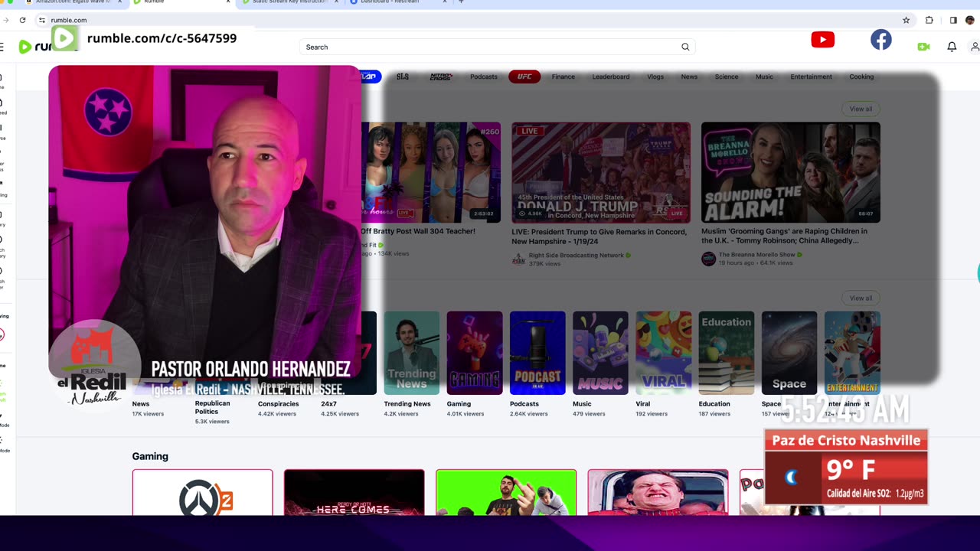980x551 pixels.
Task: Open the Gaming category tile
Action: click(x=475, y=353)
